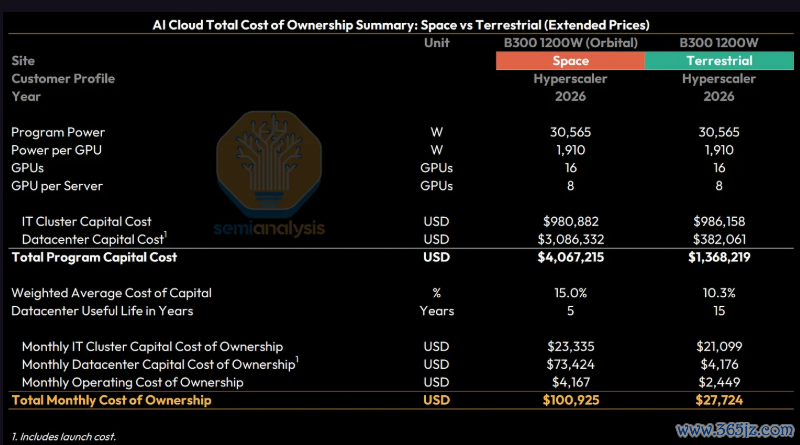Click the Terrestrial total $27,724 value
800x445 pixels.
tap(719, 400)
